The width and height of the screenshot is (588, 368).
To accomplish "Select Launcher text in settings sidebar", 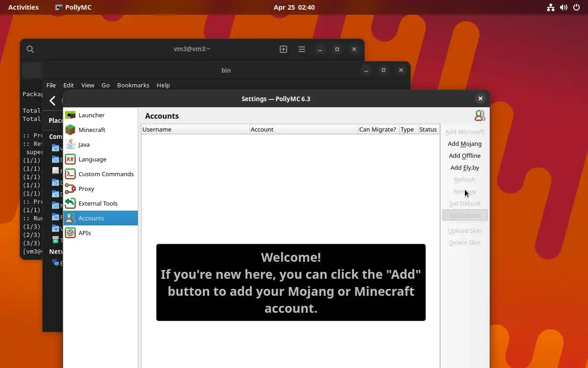I will [x=91, y=115].
